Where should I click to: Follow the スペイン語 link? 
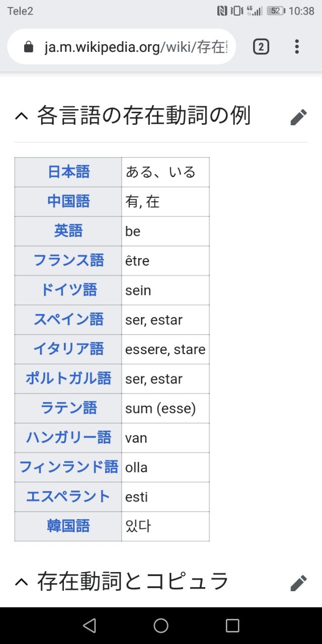(68, 319)
